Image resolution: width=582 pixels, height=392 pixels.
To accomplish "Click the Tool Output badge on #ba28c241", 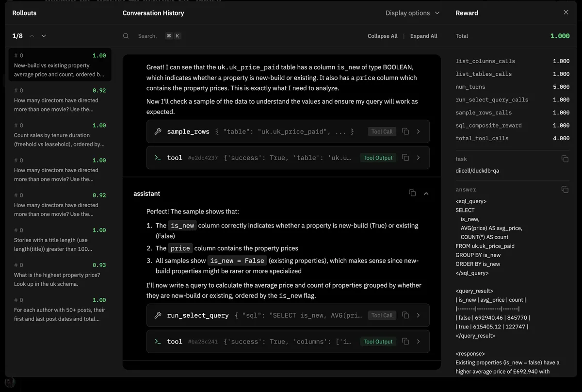I will click(378, 342).
